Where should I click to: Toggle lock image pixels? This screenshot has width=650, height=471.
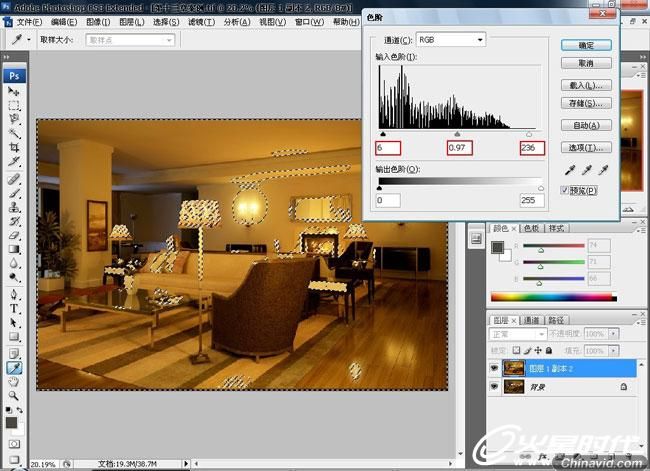[x=527, y=350]
